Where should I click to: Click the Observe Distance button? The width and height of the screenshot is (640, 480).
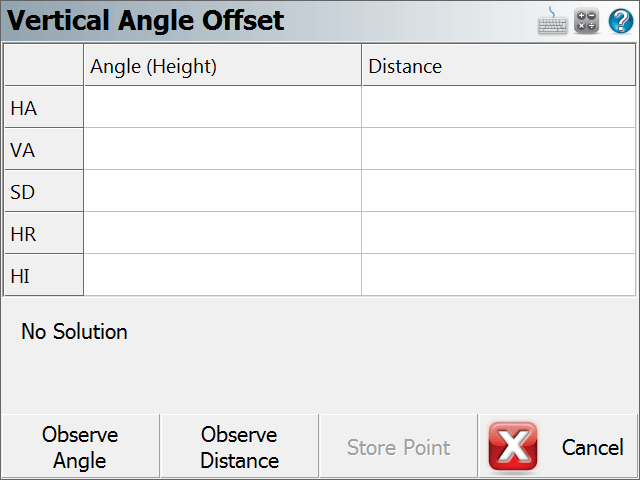240,447
